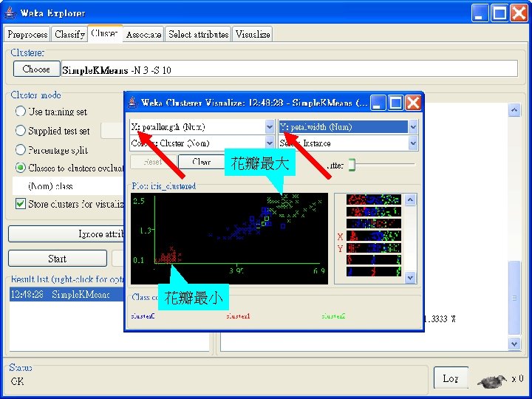Click the attribute strip marked Y
Viewport: 532px width, 399px height.
(x=374, y=248)
